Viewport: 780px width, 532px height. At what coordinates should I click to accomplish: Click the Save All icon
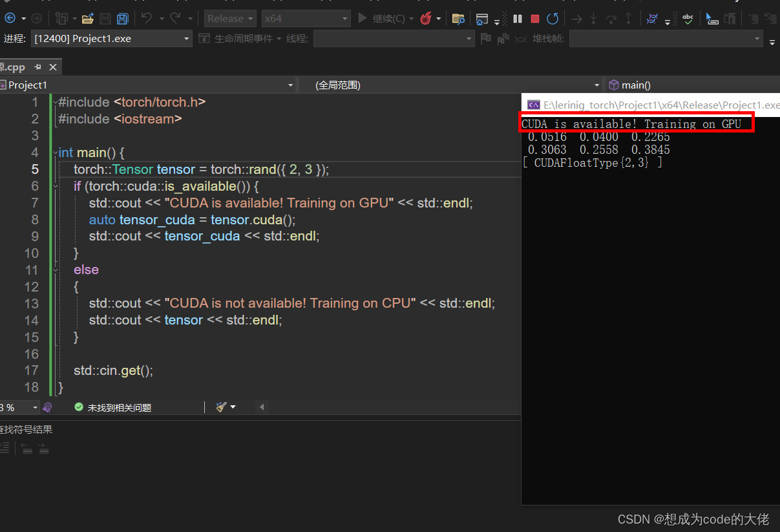tap(123, 18)
